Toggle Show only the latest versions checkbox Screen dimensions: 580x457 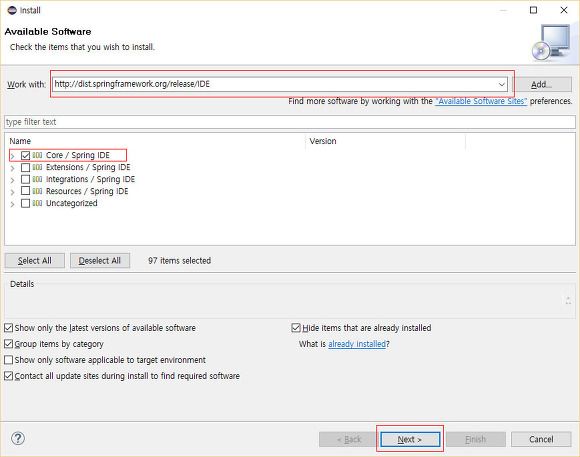[x=9, y=328]
